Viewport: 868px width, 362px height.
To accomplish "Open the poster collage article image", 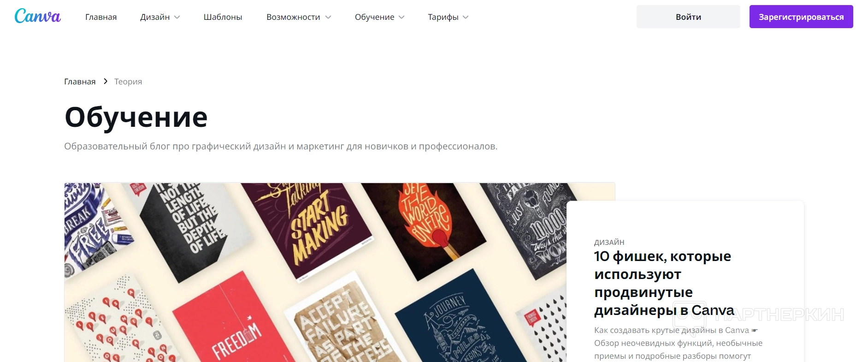I will point(315,273).
